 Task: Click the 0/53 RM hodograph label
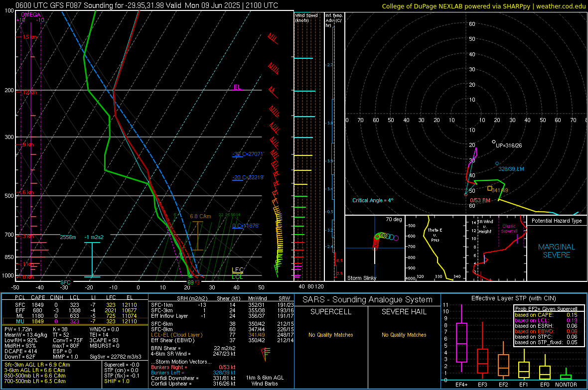click(x=480, y=200)
